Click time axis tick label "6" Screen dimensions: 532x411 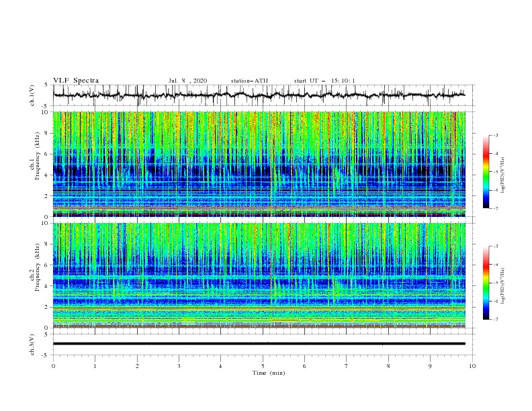pos(304,366)
